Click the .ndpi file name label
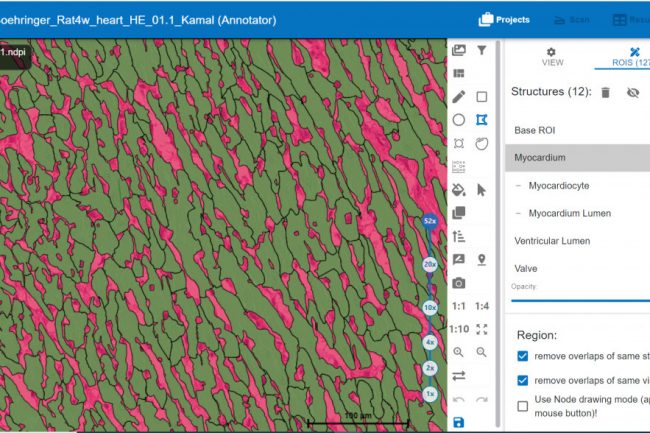This screenshot has height=433, width=650. coord(13,53)
